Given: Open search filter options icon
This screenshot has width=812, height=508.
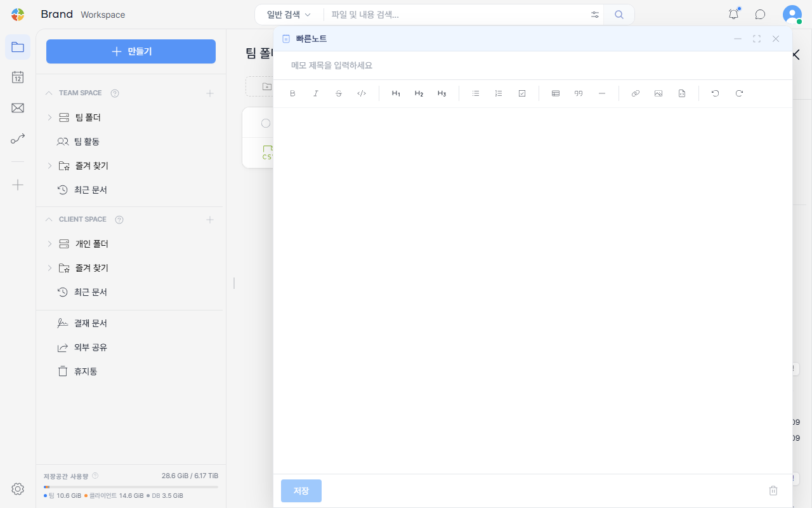Looking at the screenshot, I should tap(595, 15).
